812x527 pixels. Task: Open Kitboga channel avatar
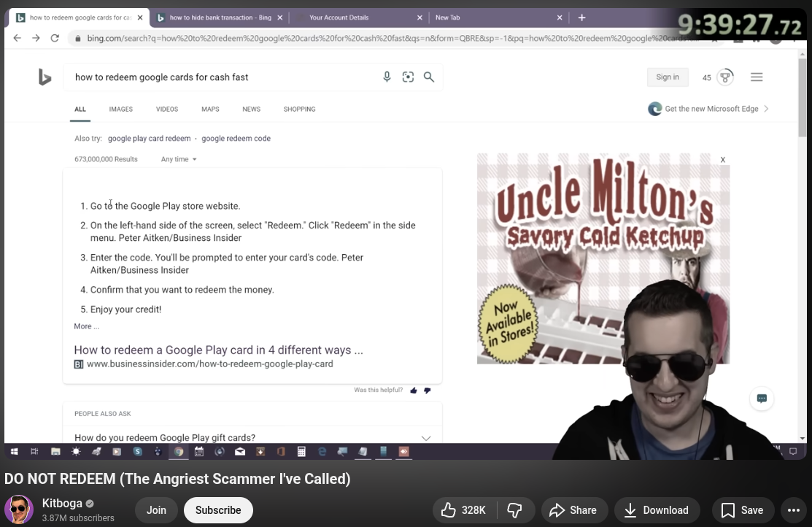[x=19, y=510]
